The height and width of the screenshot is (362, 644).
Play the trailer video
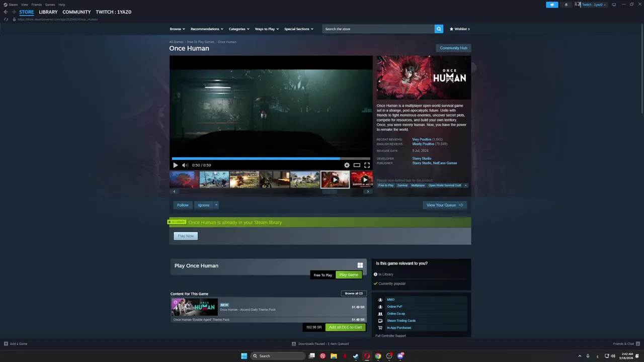(x=175, y=165)
